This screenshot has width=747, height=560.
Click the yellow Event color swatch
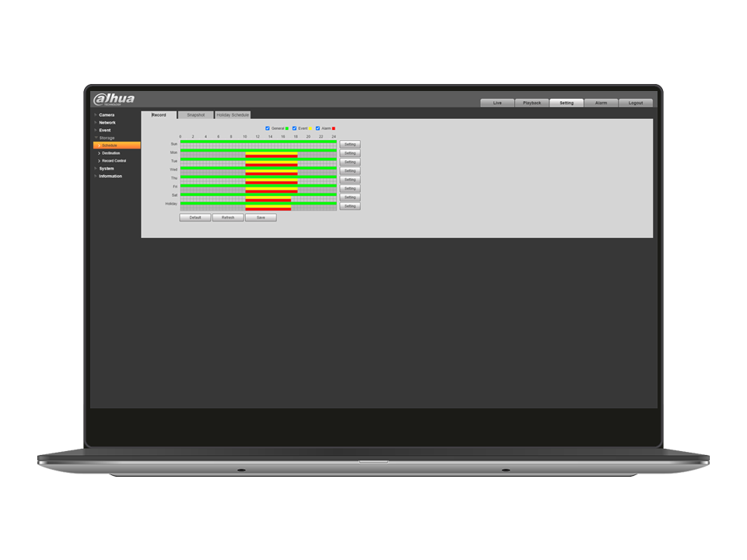(310, 128)
